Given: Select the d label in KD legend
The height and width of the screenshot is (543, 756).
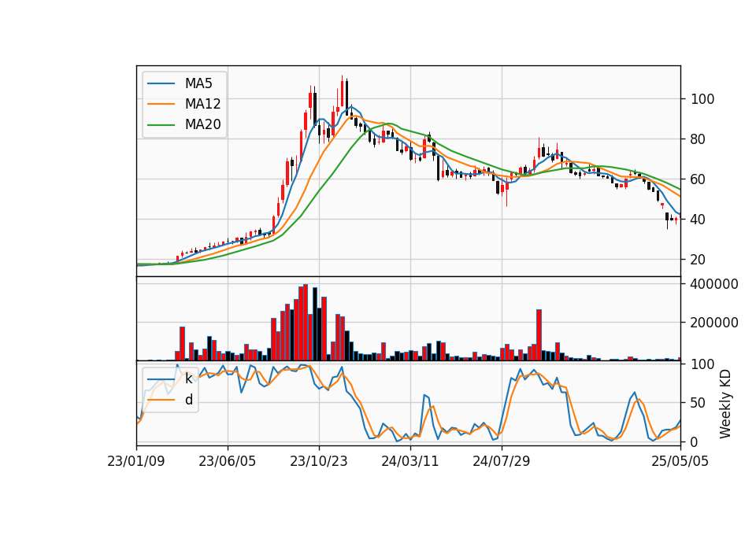Looking at the screenshot, I should point(188,400).
